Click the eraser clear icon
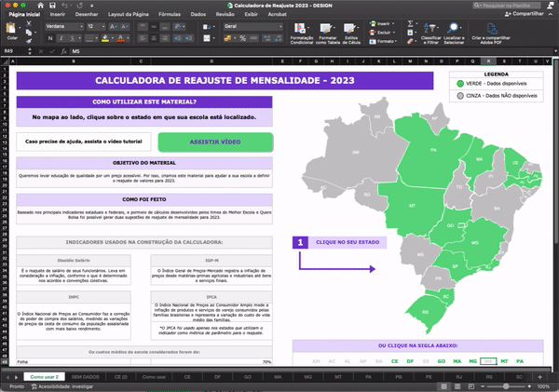The image size is (559, 392). point(410,41)
